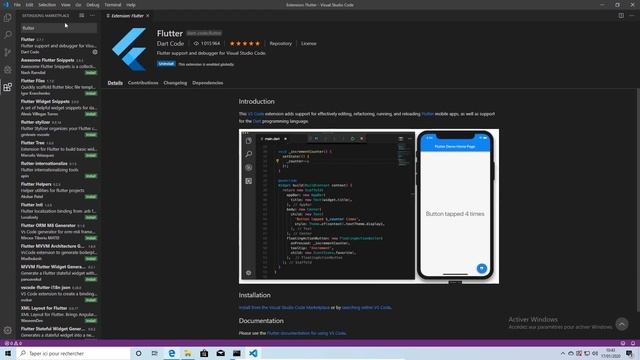Click the scroll-to-top circular arrow button

coord(622,324)
